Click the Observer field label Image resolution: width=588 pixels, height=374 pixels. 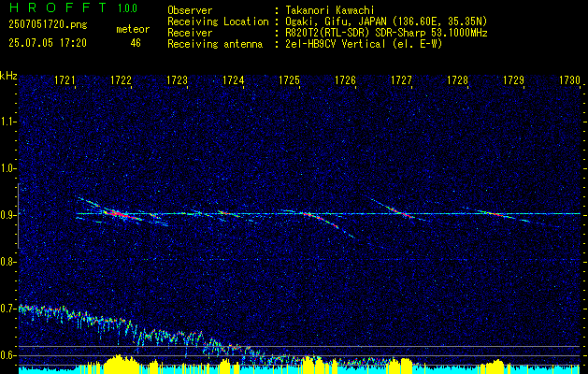(x=190, y=10)
